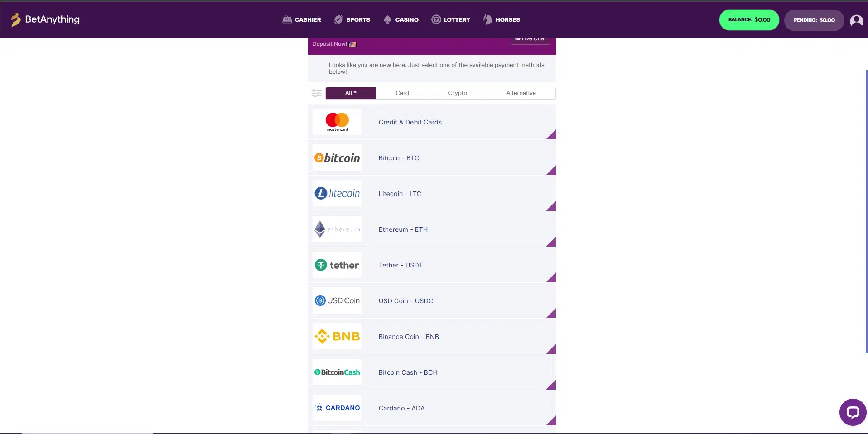Open the Cashier menu item
Image resolution: width=868 pixels, height=434 pixels.
301,19
